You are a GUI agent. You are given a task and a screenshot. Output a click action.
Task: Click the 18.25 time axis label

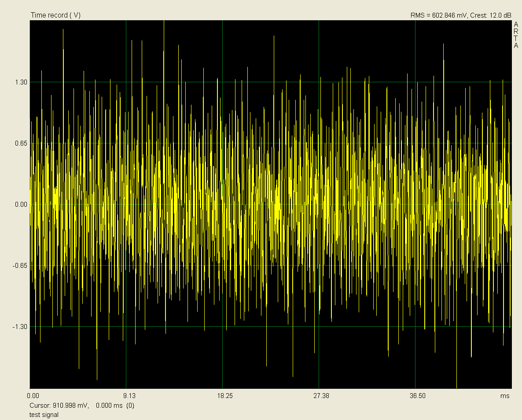click(225, 396)
